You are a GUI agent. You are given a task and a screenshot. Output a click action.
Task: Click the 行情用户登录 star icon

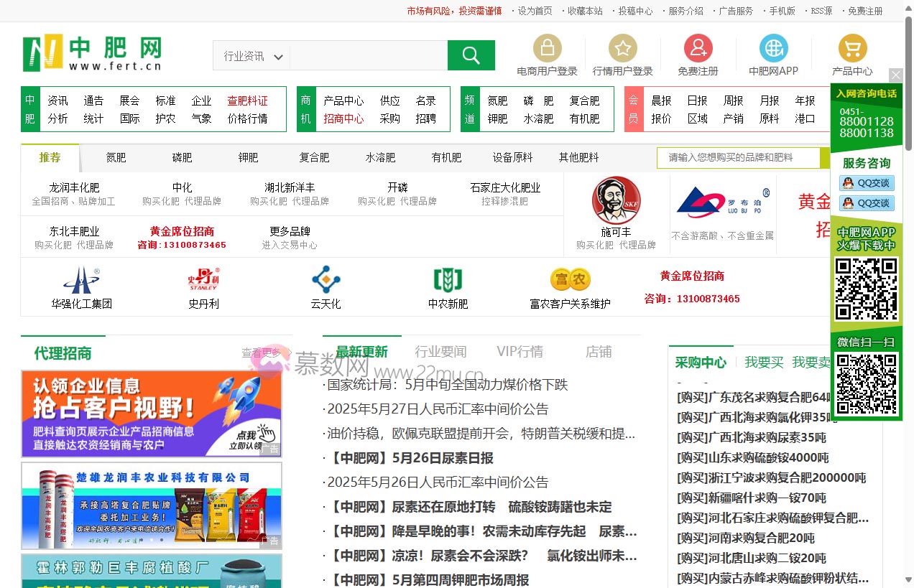[x=624, y=47]
